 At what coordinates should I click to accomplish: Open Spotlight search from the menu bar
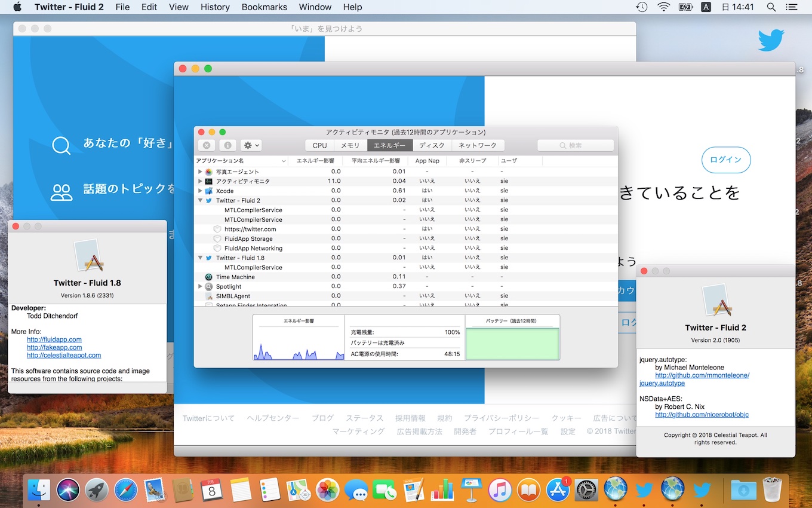tap(771, 7)
